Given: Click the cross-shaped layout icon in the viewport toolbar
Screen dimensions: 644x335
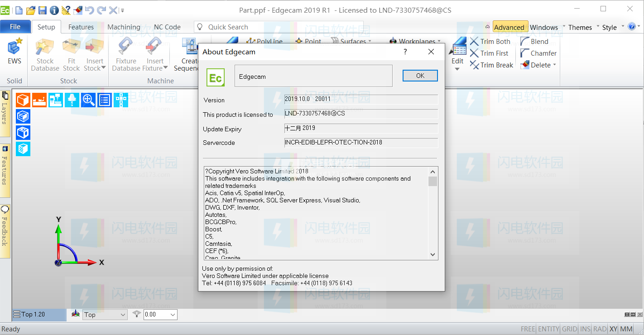Looking at the screenshot, I should 121,100.
